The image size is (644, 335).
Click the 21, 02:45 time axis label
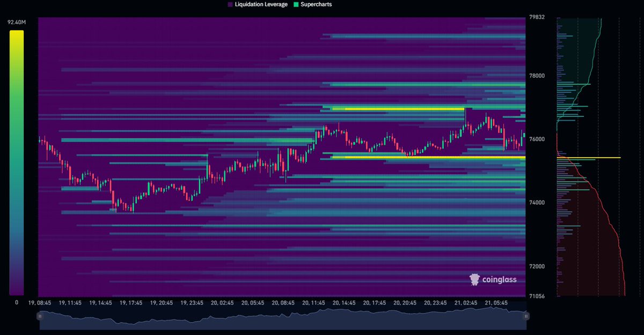pos(465,303)
